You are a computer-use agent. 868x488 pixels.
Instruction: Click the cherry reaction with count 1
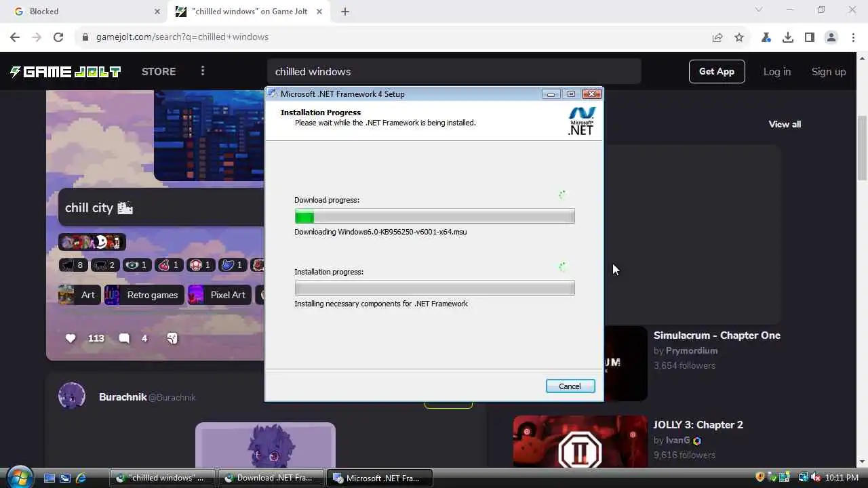[x=167, y=265]
